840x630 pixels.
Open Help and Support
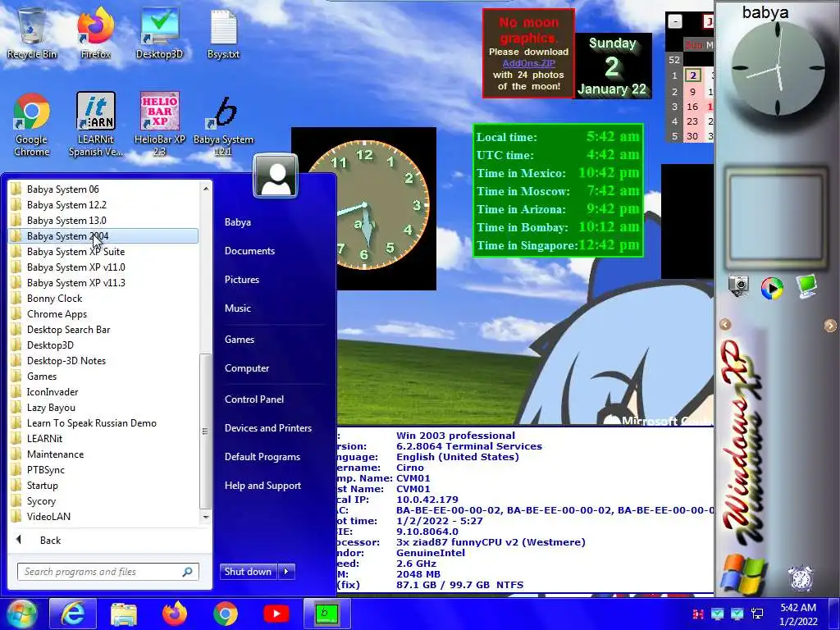[262, 486]
